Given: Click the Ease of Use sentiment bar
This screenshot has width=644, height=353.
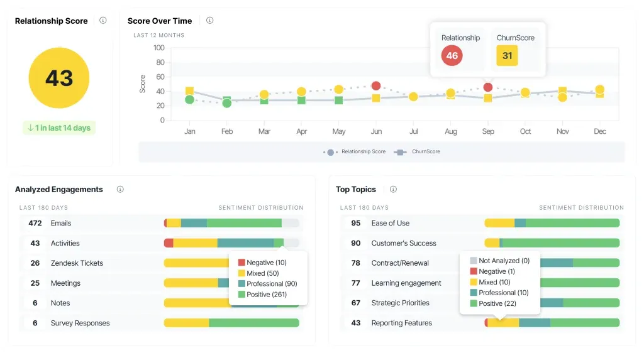Looking at the screenshot, I should coord(552,223).
